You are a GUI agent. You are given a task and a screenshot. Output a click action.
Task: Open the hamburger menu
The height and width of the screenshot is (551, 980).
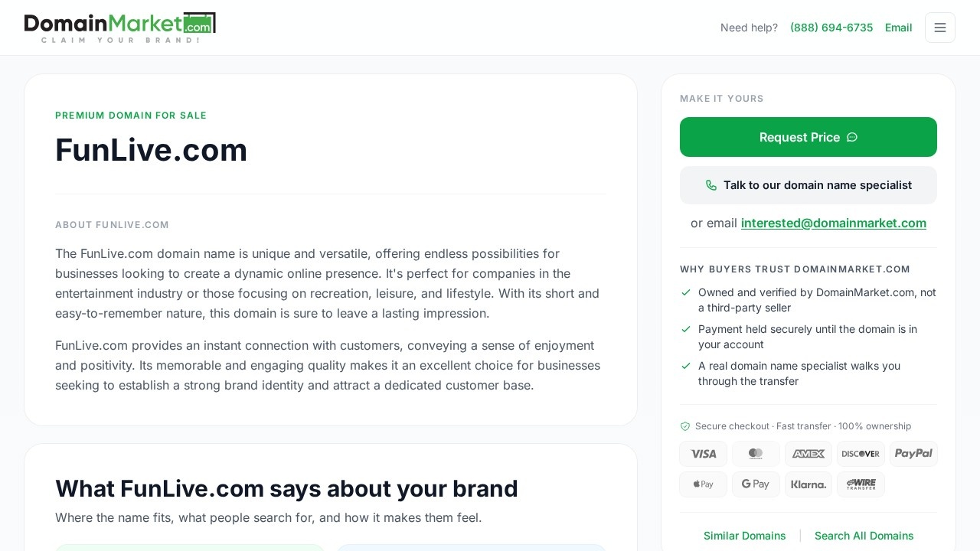pos(940,28)
